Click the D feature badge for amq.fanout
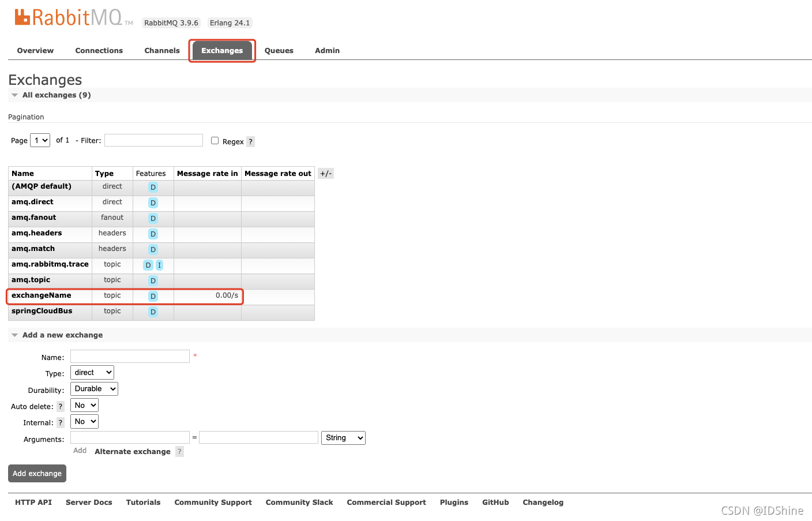 (x=153, y=218)
